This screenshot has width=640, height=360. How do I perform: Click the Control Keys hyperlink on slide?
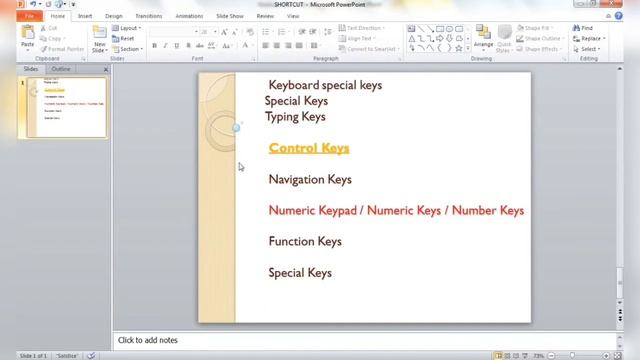[309, 148]
